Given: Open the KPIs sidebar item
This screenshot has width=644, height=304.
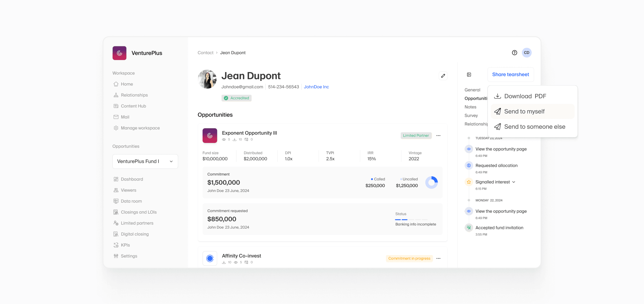Looking at the screenshot, I should pyautogui.click(x=125, y=245).
